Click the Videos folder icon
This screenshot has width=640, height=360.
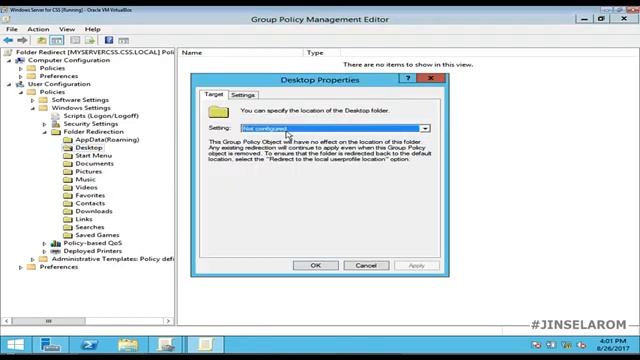(x=68, y=188)
